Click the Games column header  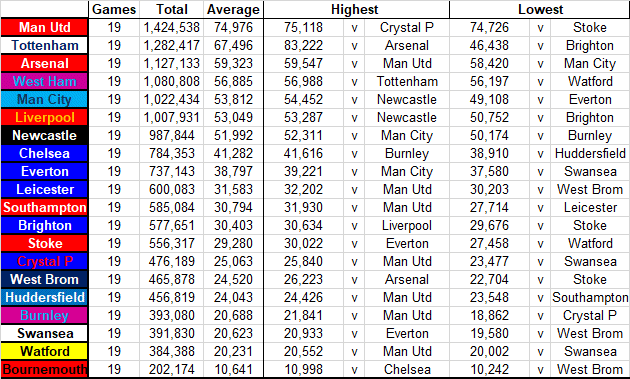[x=114, y=9]
